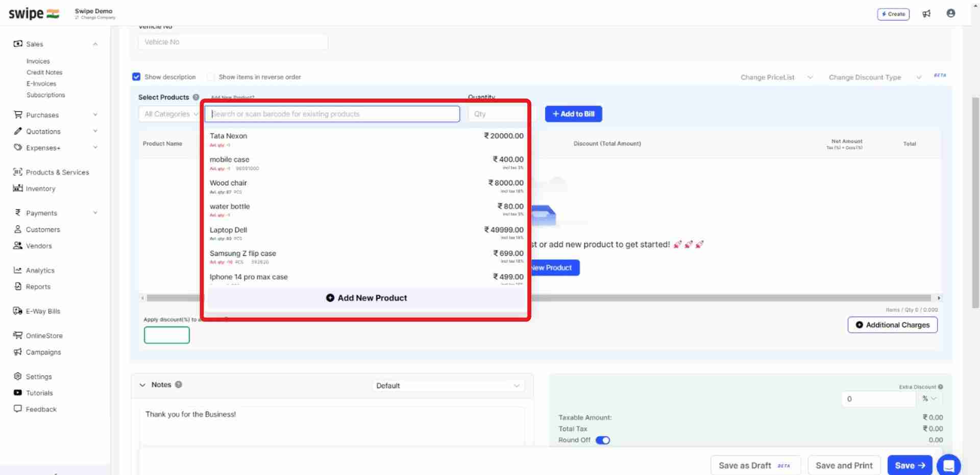Image resolution: width=980 pixels, height=475 pixels.
Task: Focus the Extra Discount value field
Action: 879,399
